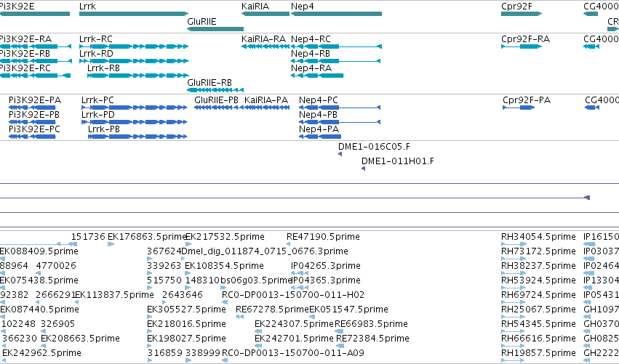
Task: Select the Lrrk-PB protein feature
Action: 137,137
